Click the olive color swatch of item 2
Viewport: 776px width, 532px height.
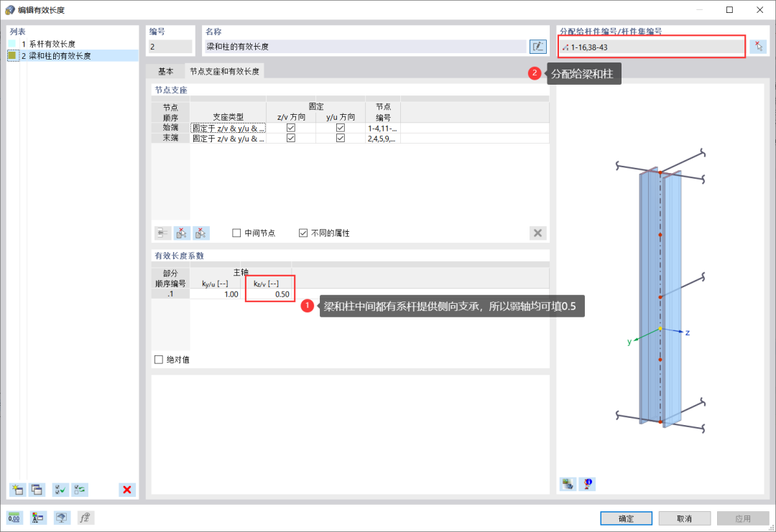pyautogui.click(x=12, y=56)
